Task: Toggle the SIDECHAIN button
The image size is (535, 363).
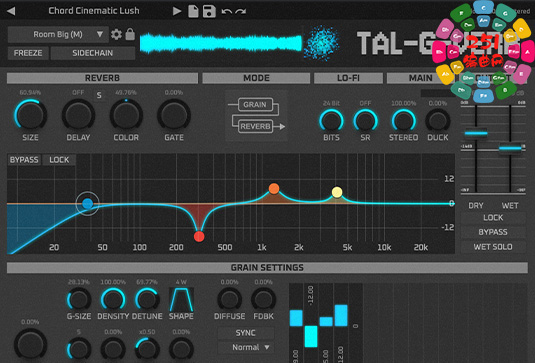Action: tap(92, 53)
